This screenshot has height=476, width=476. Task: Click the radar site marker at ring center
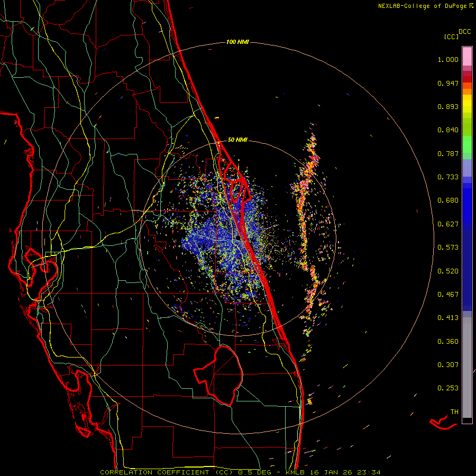pos(238,239)
